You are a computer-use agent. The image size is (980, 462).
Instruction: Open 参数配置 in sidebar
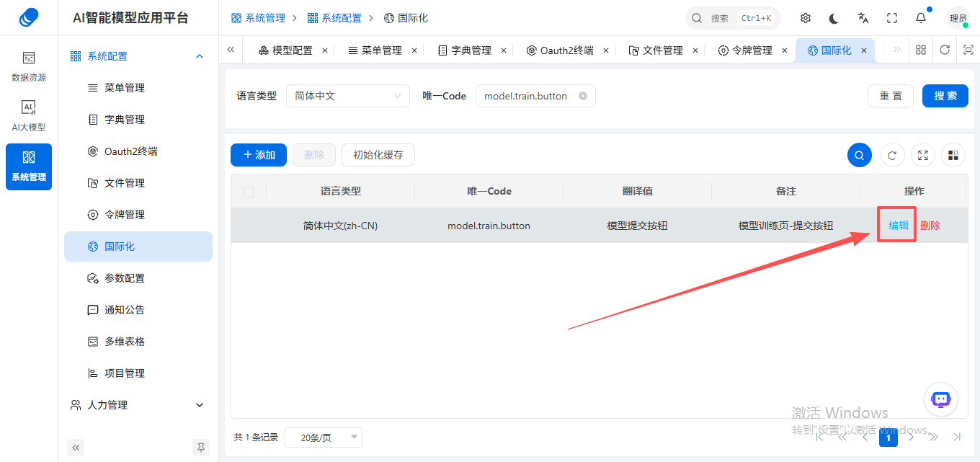(138, 278)
